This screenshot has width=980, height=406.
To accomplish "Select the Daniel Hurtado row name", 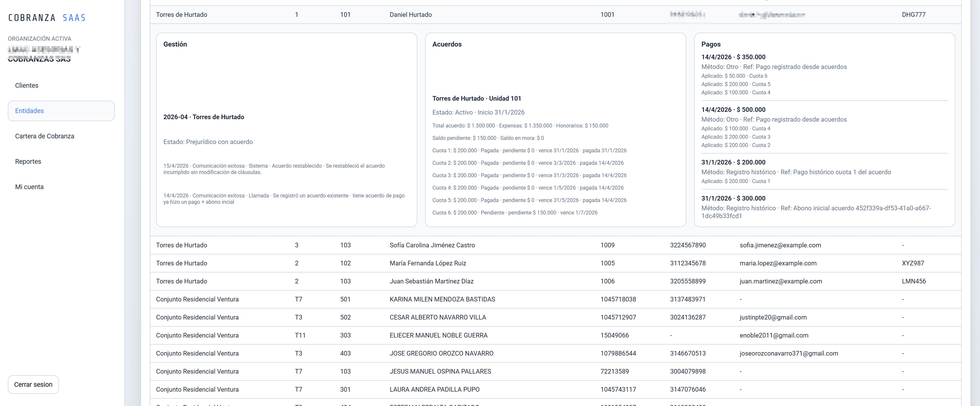I will (410, 14).
